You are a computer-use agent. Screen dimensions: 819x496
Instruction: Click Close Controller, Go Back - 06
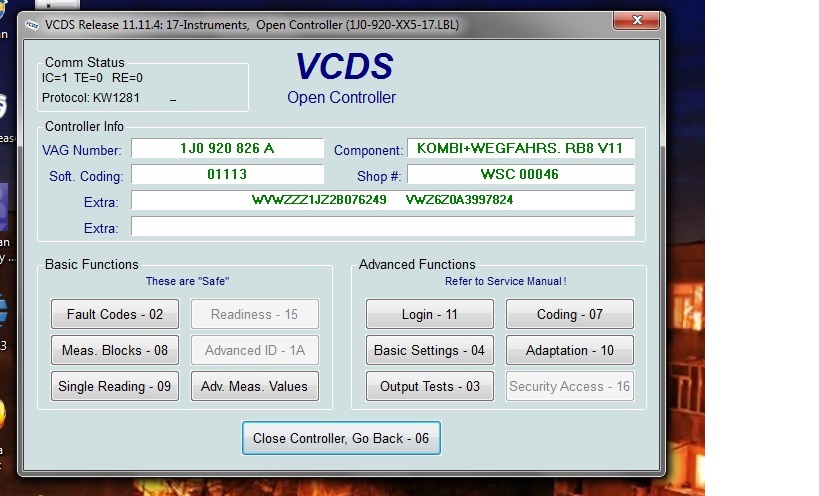pos(341,438)
